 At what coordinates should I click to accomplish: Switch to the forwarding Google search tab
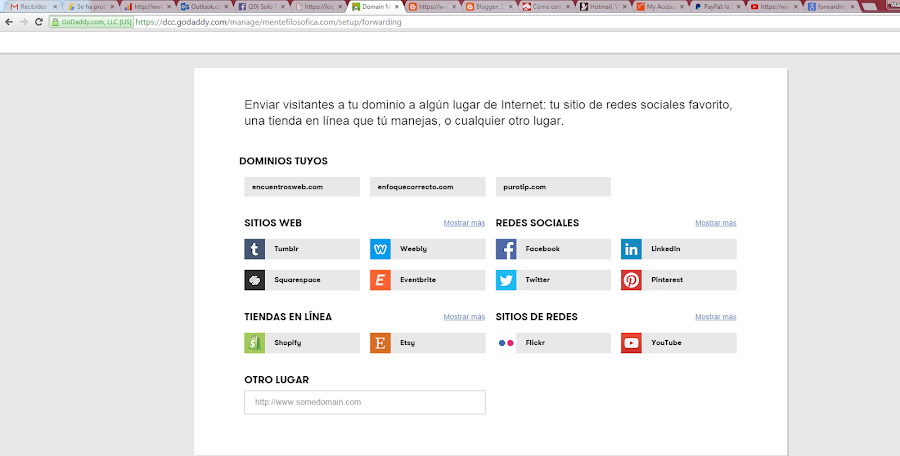click(829, 7)
